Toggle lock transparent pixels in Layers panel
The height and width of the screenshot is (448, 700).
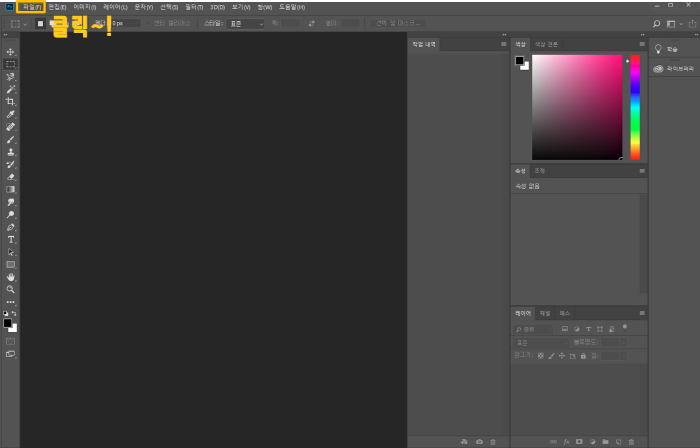point(541,356)
